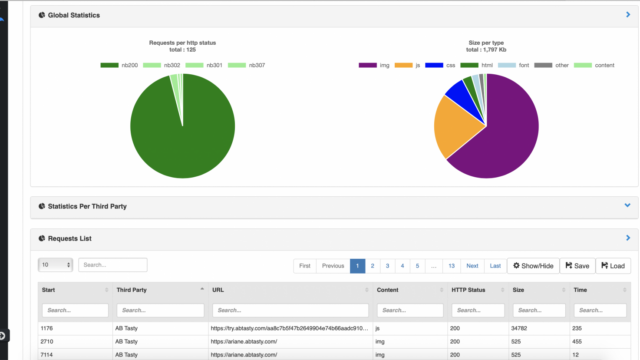Toggle the font legend swatch

[507, 65]
